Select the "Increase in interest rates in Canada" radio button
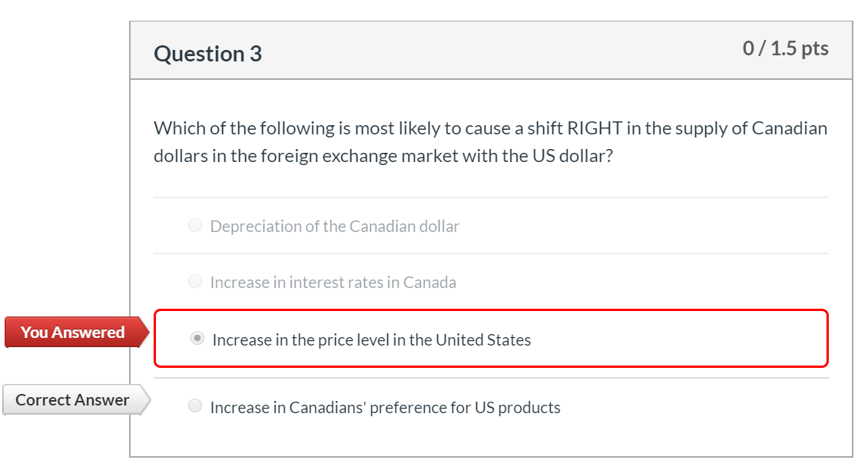Screen dimensions: 868x470 tap(195, 281)
